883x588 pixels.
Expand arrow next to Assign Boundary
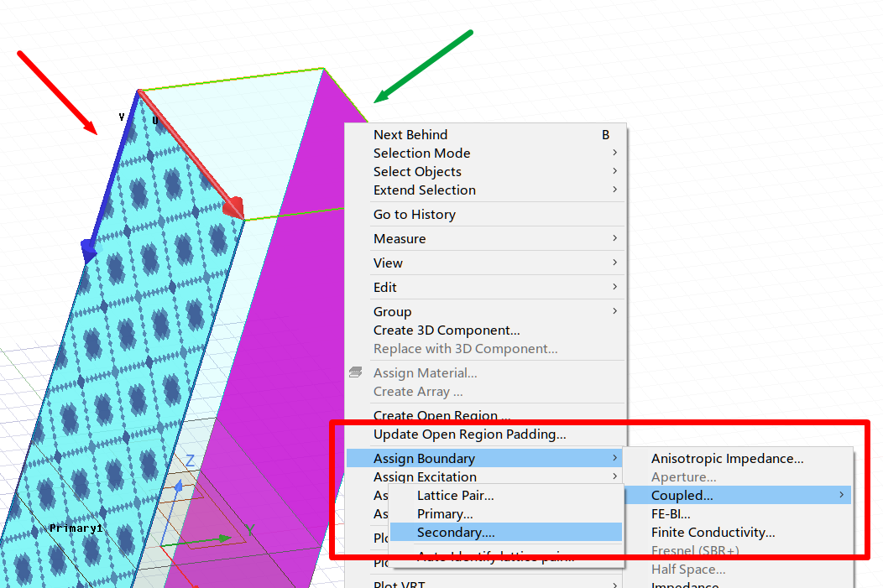tap(615, 458)
